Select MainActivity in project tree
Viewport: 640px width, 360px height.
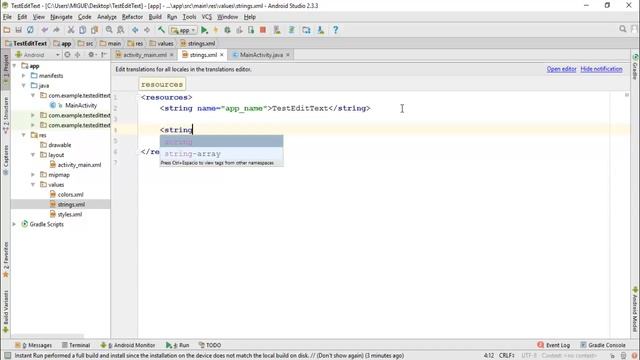(81, 105)
